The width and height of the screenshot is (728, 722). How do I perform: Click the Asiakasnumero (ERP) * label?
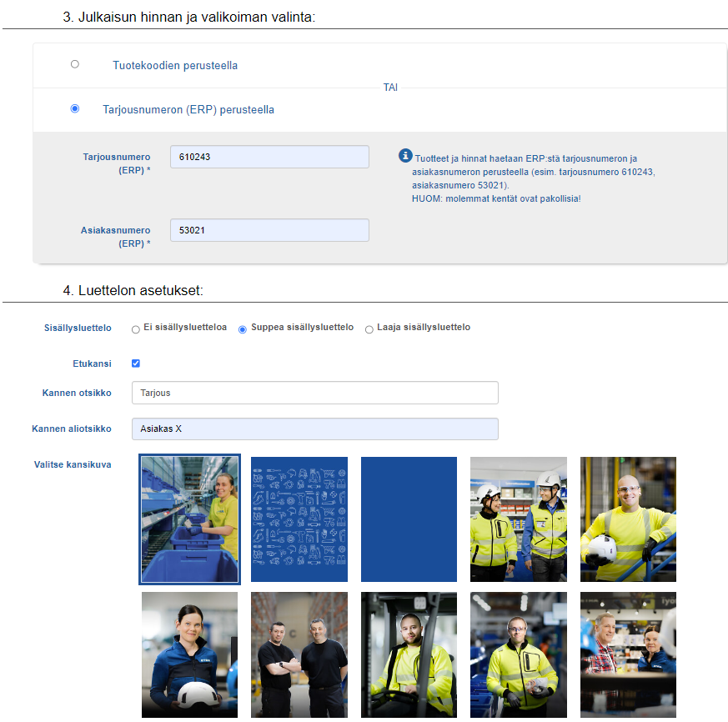click(116, 237)
